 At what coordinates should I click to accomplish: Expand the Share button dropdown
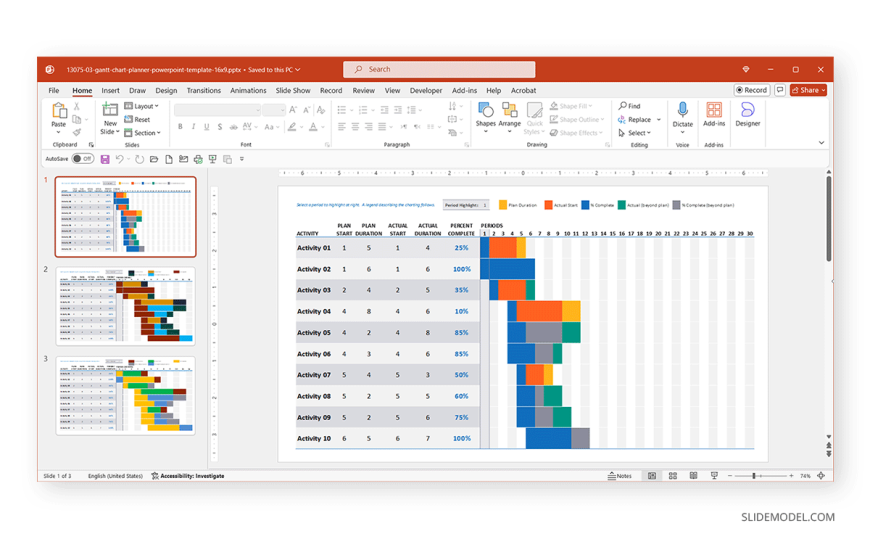823,90
